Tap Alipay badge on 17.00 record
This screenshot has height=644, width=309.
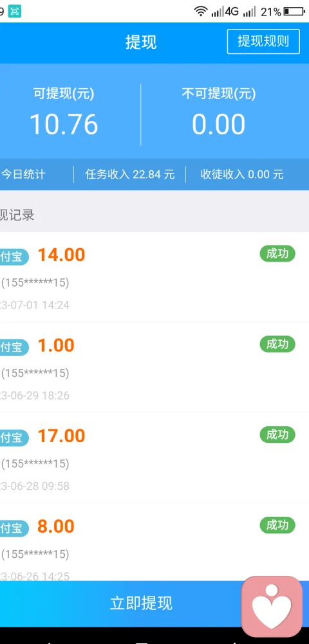tap(14, 438)
